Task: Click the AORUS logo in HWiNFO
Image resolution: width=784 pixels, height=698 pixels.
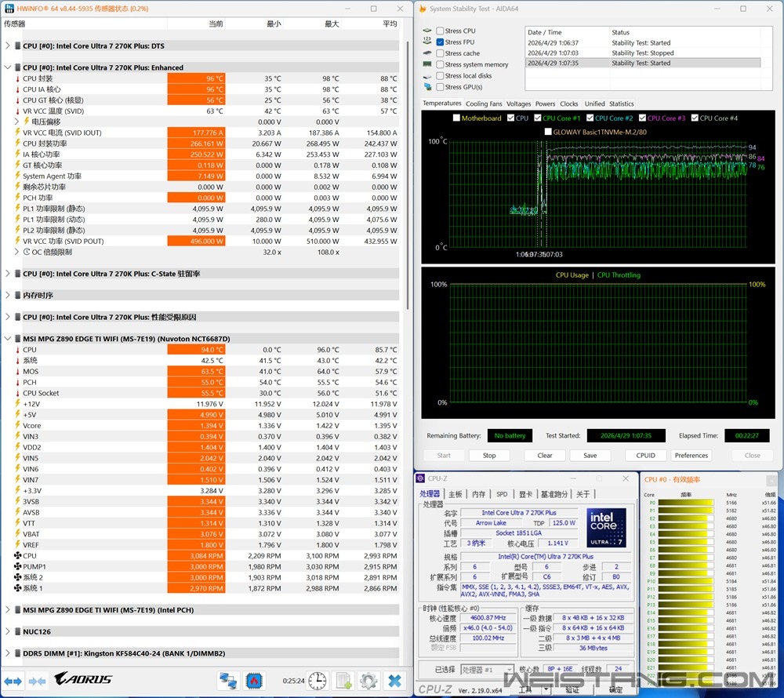Action: (83, 678)
